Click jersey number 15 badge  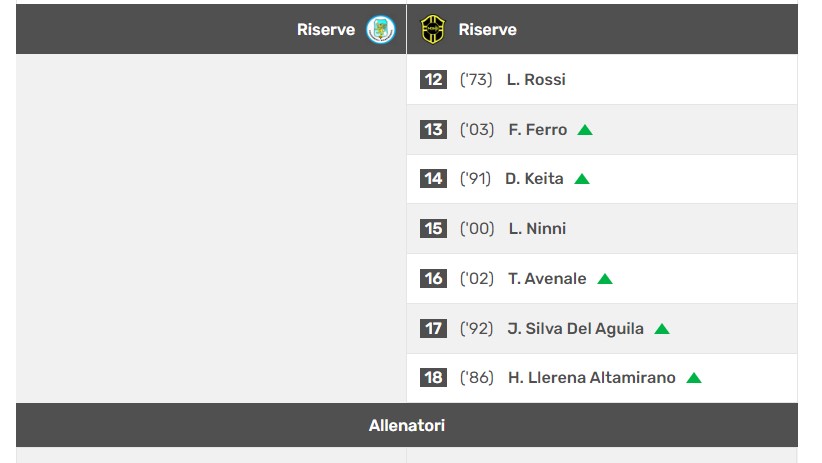click(433, 229)
